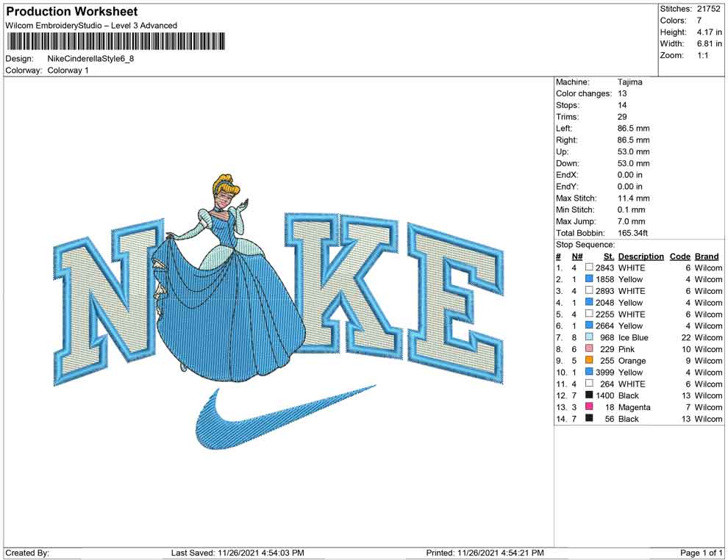Click the Last Saved timestamp in the footer
Image resolution: width=728 pixels, height=560 pixels.
point(238,553)
